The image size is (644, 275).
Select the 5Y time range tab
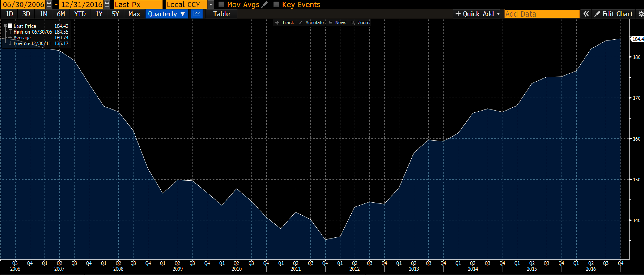point(115,14)
